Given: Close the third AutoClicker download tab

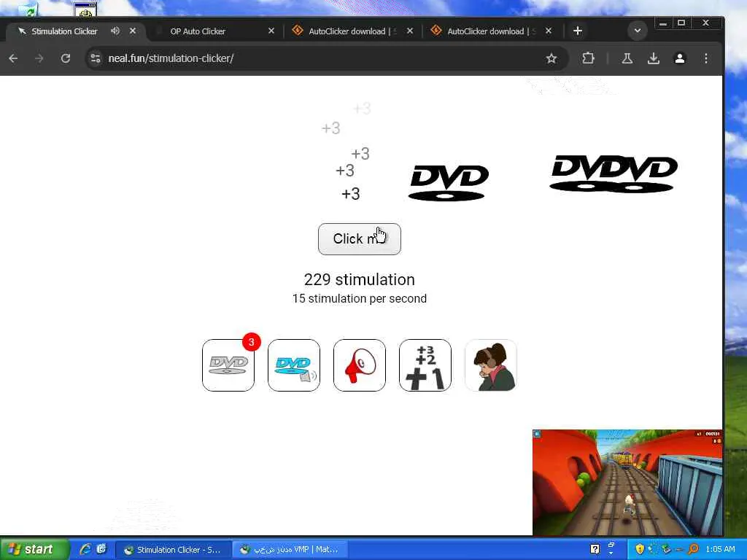Looking at the screenshot, I should tap(410, 31).
